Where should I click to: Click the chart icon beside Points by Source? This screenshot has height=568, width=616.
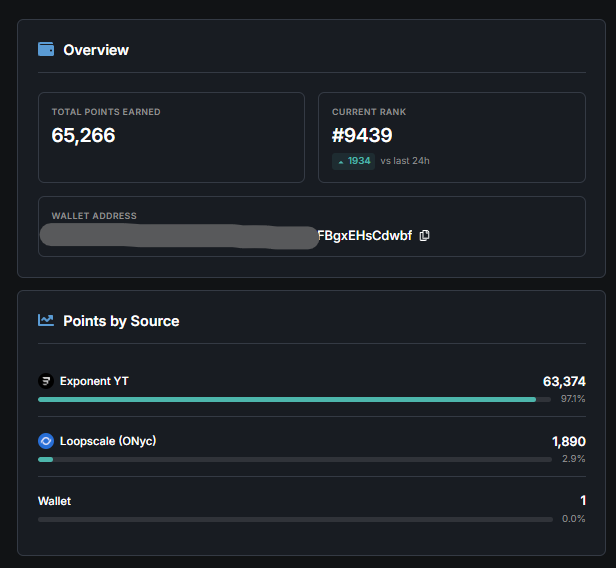pyautogui.click(x=46, y=320)
